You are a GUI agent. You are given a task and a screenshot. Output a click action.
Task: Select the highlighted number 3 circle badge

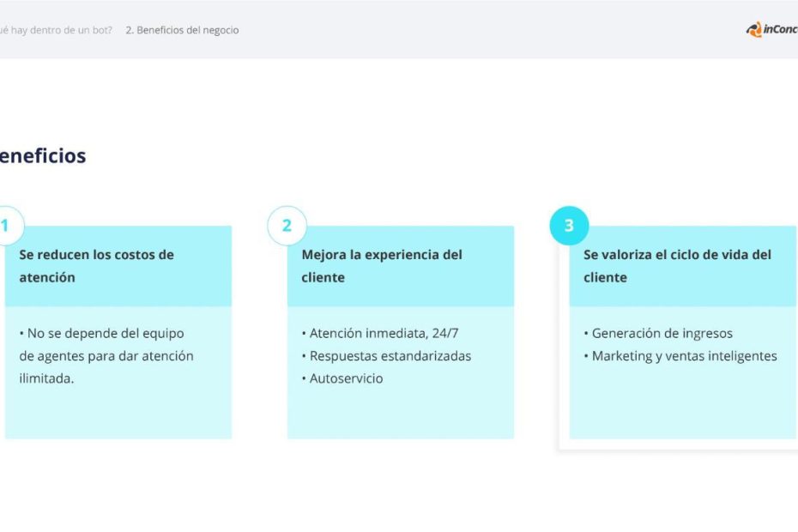coord(569,226)
